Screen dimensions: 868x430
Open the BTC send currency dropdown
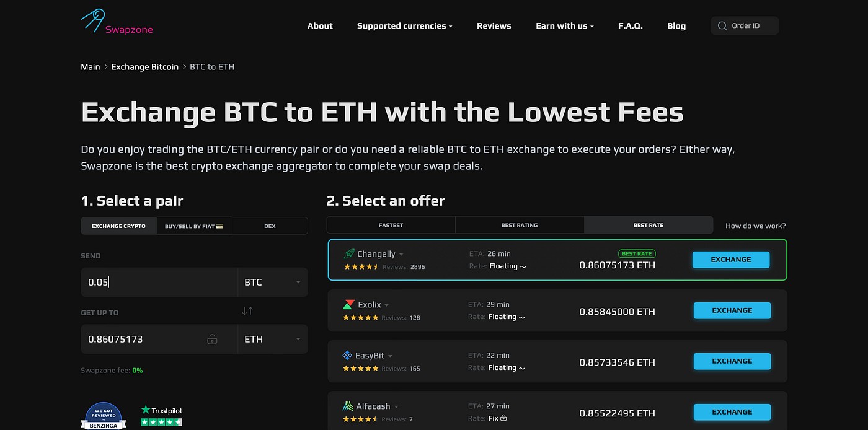(273, 283)
